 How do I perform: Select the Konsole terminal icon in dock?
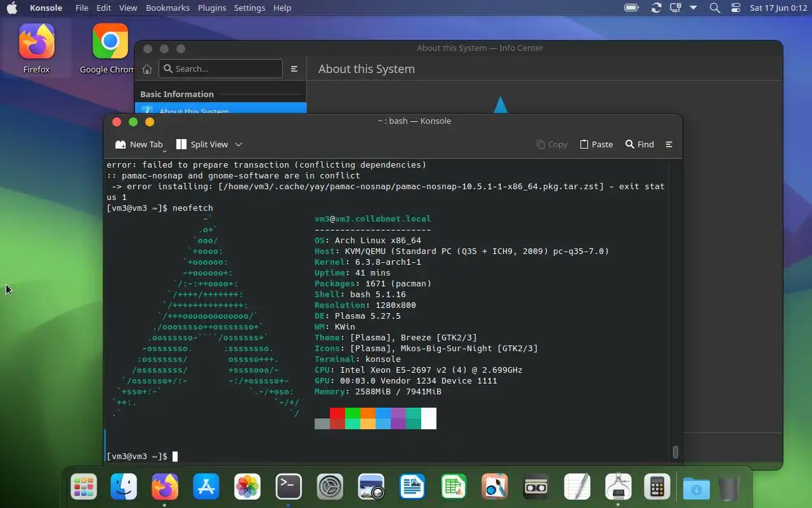click(x=289, y=487)
